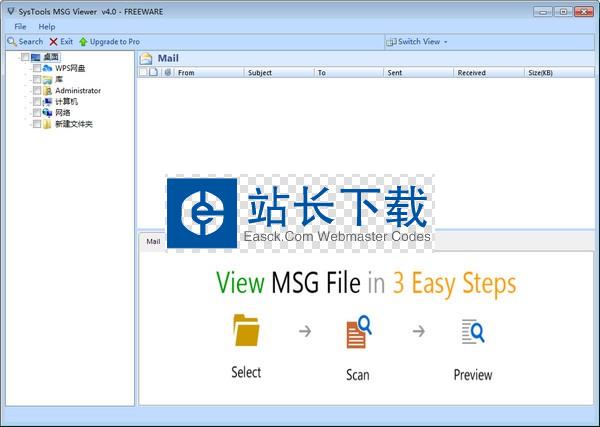Image resolution: width=600 pixels, height=427 pixels.
Task: Tick the 网络 checkbox
Action: (x=37, y=112)
